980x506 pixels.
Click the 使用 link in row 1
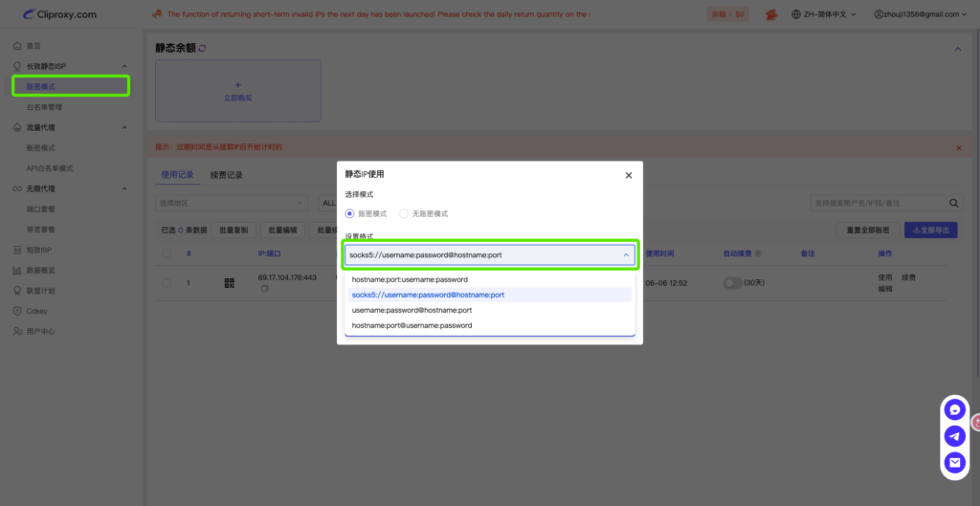885,277
